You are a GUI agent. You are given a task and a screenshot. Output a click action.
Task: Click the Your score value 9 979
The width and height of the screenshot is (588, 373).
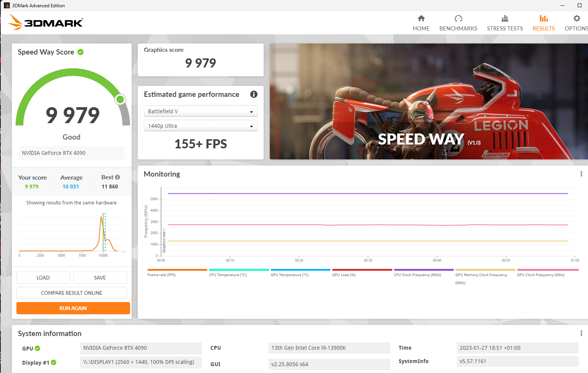click(32, 186)
